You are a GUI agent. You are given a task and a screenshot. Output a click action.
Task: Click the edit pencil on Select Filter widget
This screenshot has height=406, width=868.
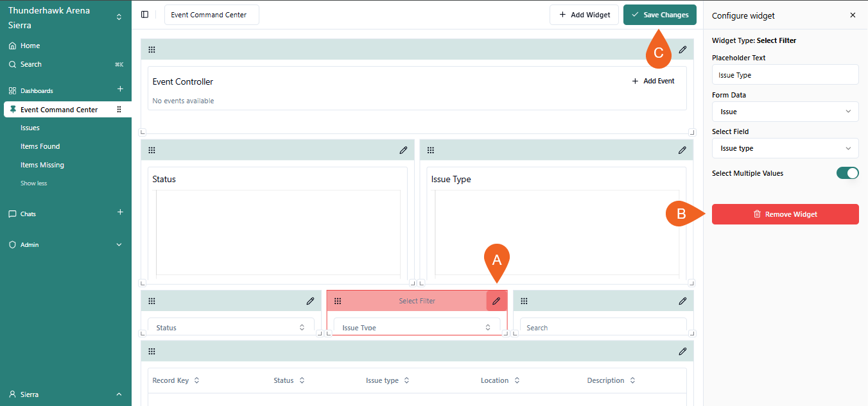pyautogui.click(x=496, y=301)
